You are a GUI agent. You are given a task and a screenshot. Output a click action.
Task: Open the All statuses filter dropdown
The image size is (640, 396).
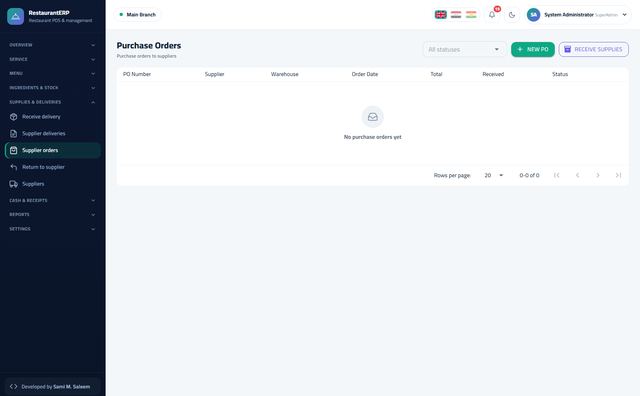[x=464, y=49]
